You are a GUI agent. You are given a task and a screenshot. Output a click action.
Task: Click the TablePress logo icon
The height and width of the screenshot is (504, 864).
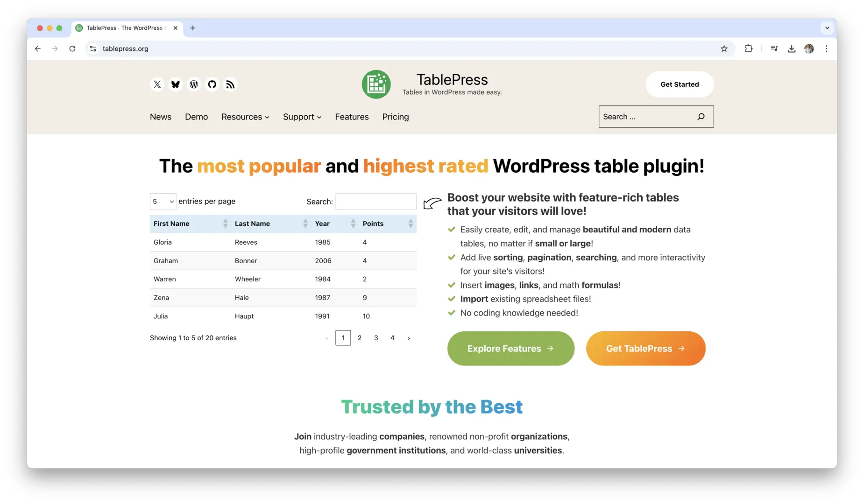pos(376,84)
